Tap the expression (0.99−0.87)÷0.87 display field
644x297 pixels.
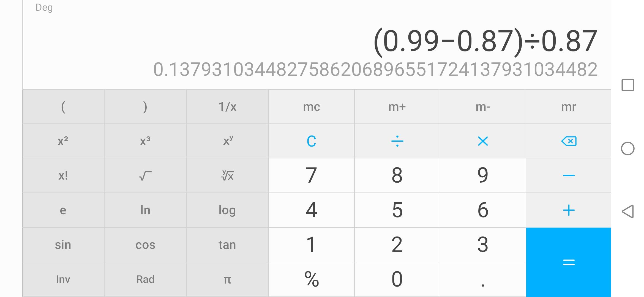pos(485,42)
